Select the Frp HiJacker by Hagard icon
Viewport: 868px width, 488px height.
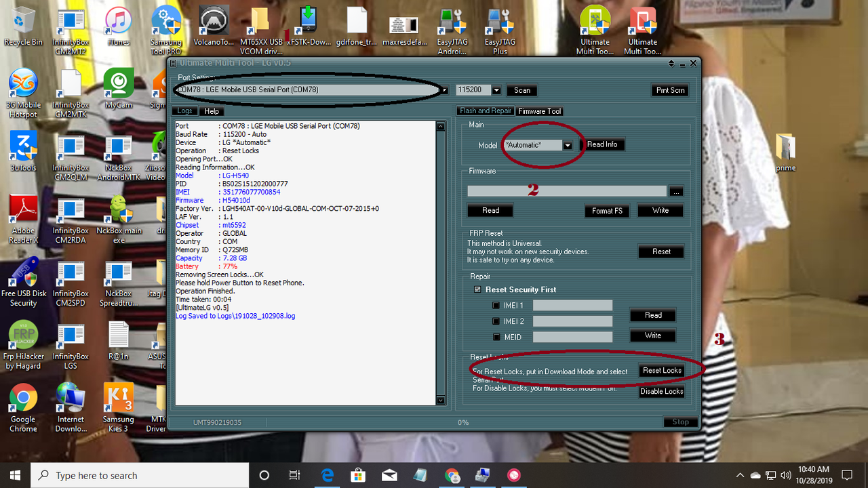pos(23,345)
